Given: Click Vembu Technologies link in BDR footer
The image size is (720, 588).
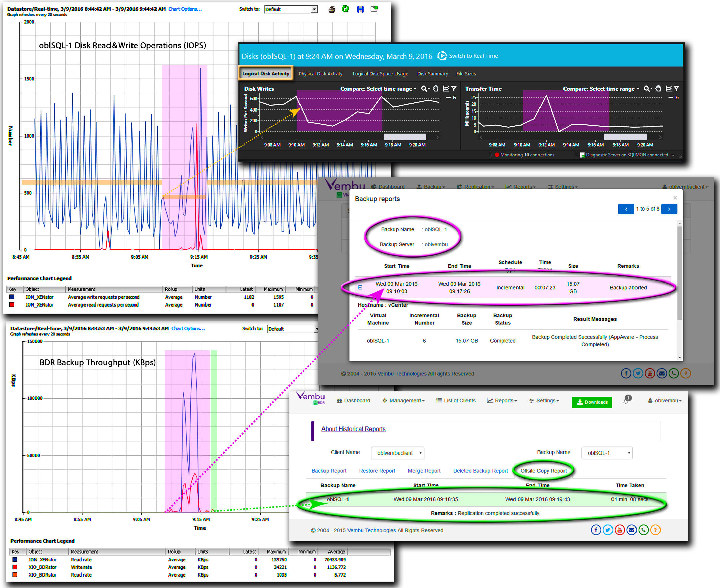Looking at the screenshot, I should (x=371, y=530).
